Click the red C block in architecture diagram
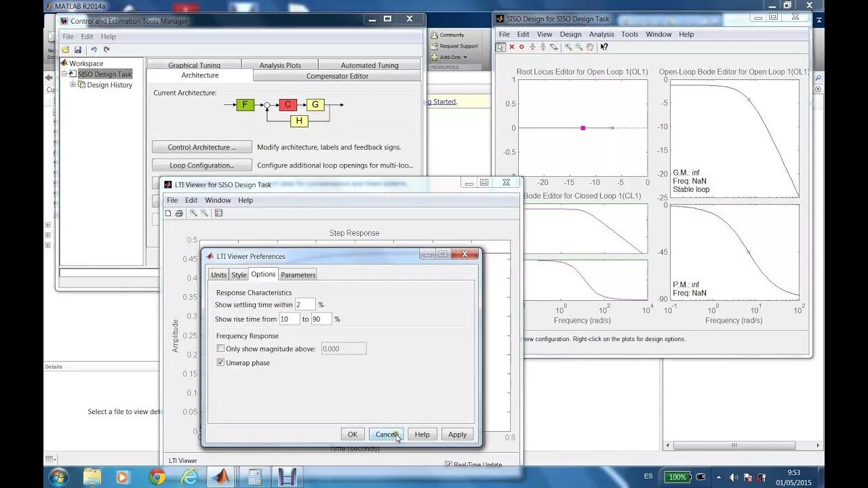Screen dimensions: 868x488 pos(288,104)
